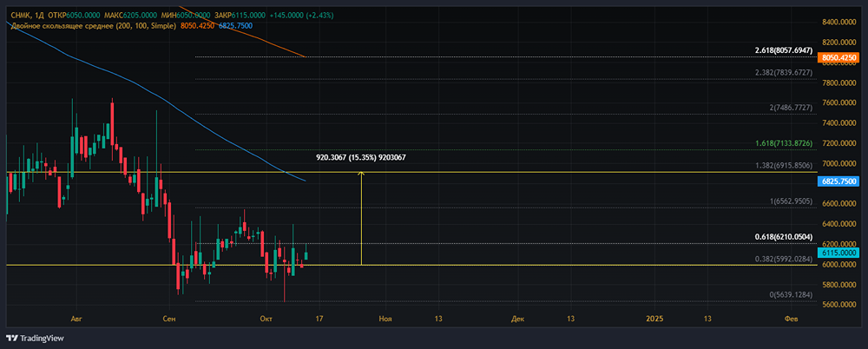Click the blue 6825.7500 price-scale tag
The width and height of the screenshot is (868, 349).
839,181
